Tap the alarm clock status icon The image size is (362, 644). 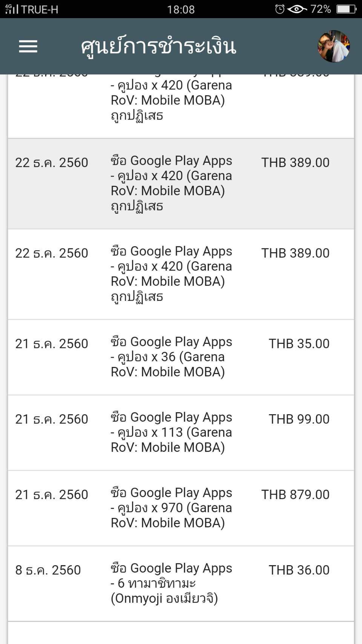(x=279, y=9)
